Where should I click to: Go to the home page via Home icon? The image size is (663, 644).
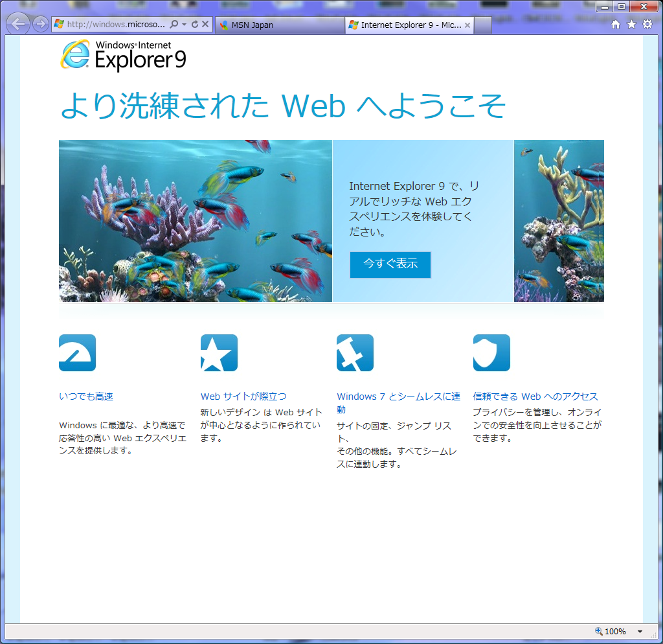pyautogui.click(x=616, y=25)
